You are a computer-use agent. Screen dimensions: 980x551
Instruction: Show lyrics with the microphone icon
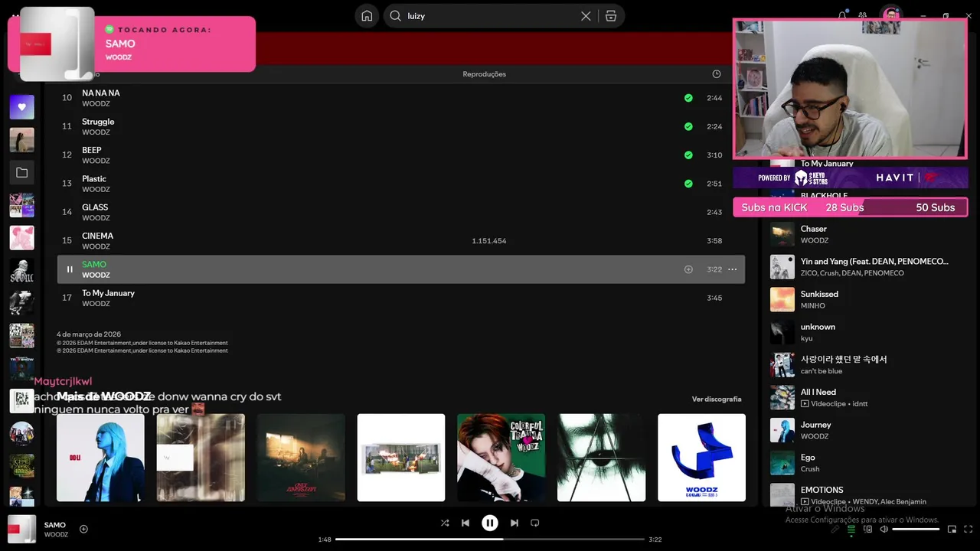point(835,529)
